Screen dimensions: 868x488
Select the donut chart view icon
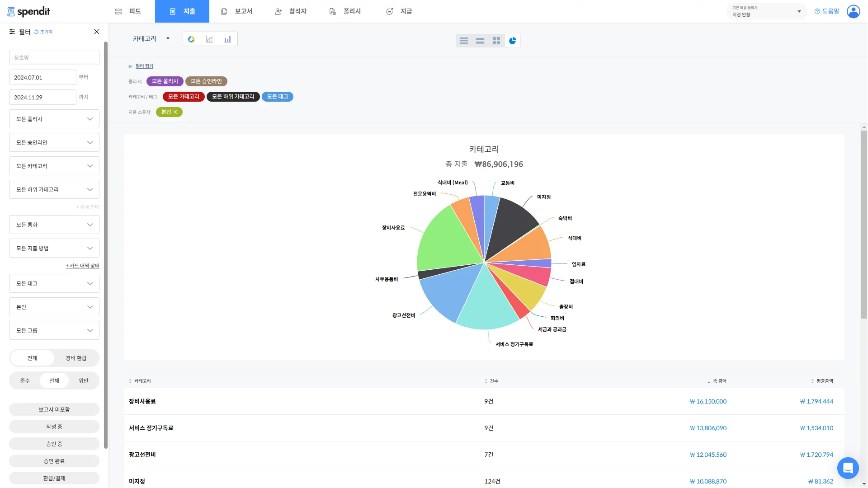click(191, 39)
